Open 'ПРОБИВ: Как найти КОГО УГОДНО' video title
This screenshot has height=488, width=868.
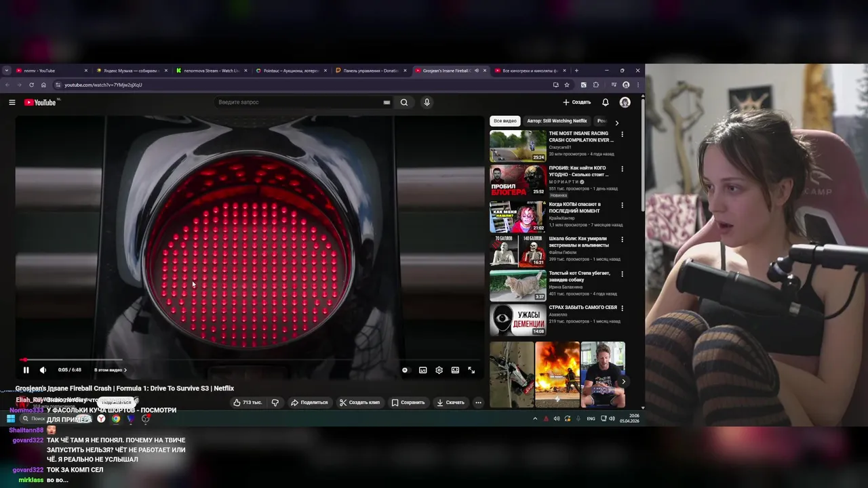pos(578,171)
